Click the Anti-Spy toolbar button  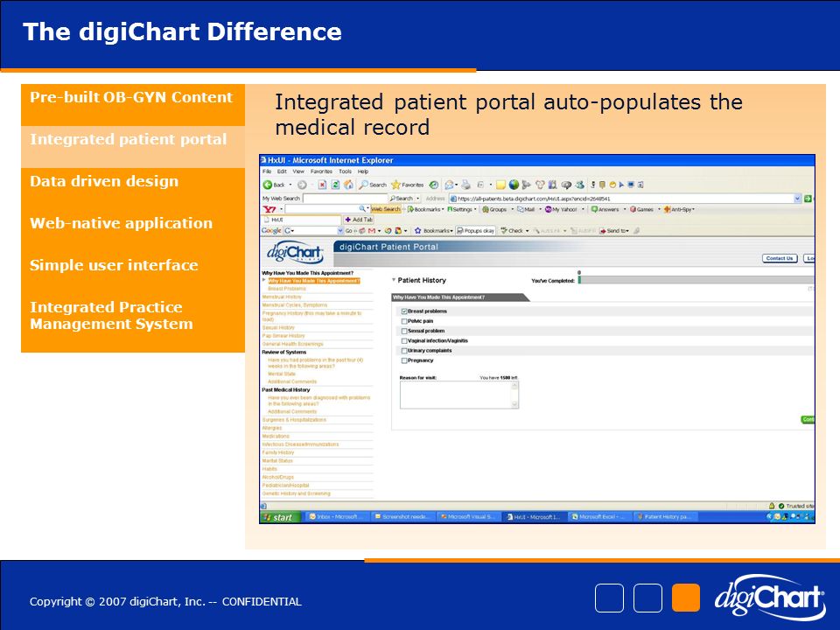point(677,209)
